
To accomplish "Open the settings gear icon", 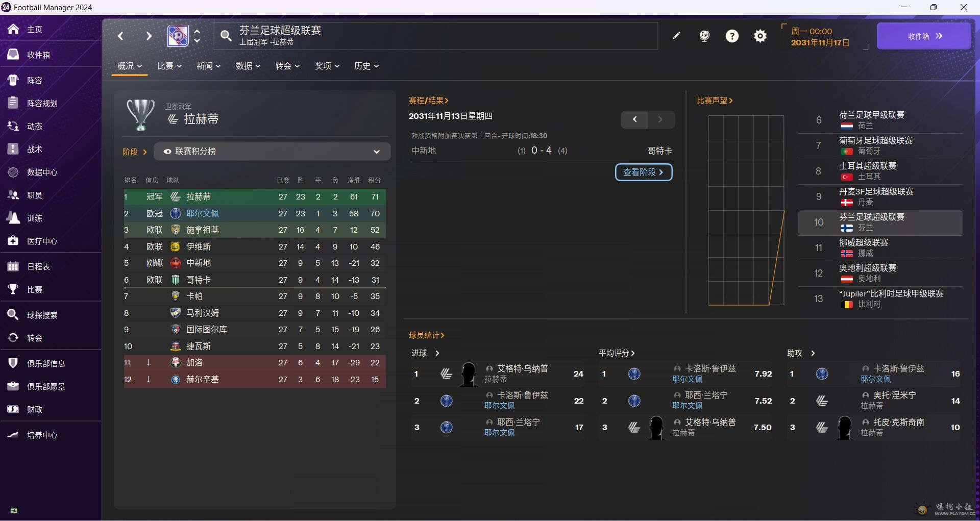I will [x=760, y=36].
